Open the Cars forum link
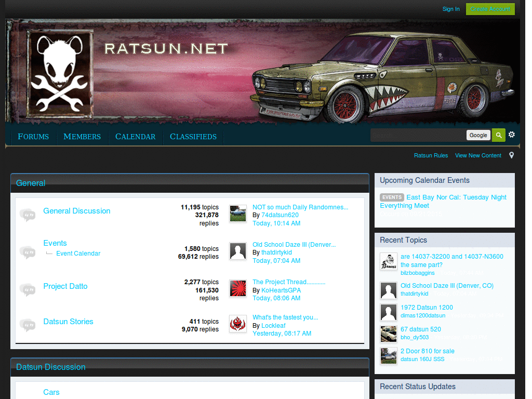Viewport: 532px width, 399px height. point(51,392)
